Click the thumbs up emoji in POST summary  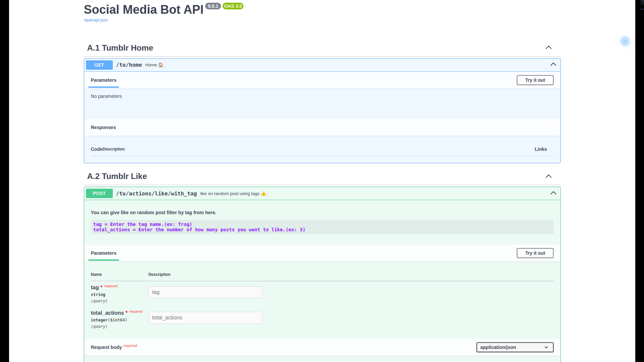[x=263, y=194]
